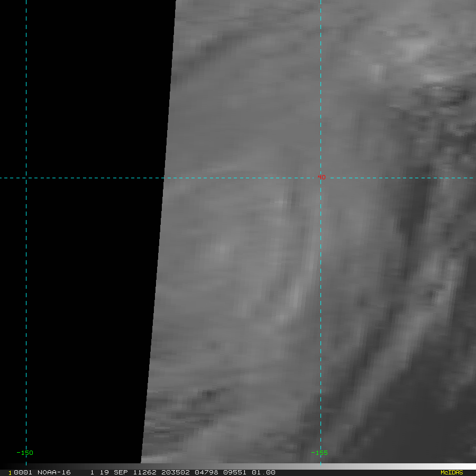This screenshot has height=476, width=476.
Task: Click the 01.00 resolution value
Action: pos(263,472)
